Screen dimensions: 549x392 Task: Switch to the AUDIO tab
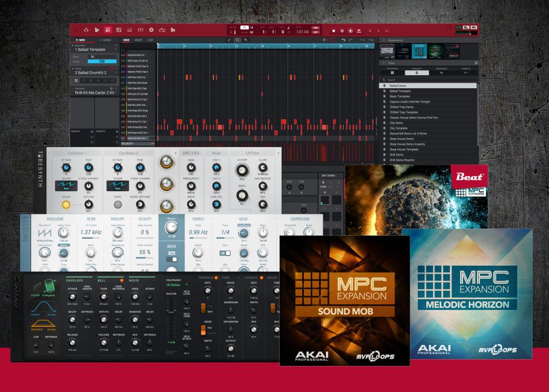105,40
